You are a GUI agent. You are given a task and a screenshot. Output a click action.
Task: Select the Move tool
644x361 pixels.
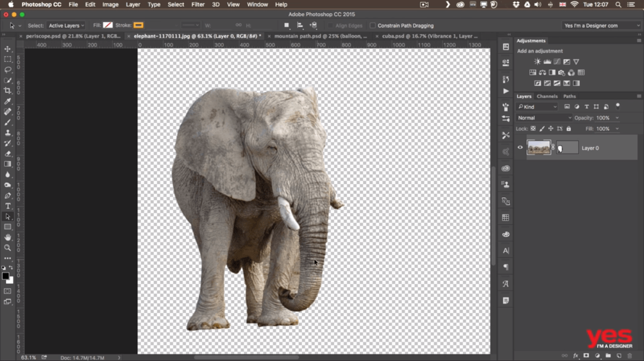pyautogui.click(x=7, y=49)
